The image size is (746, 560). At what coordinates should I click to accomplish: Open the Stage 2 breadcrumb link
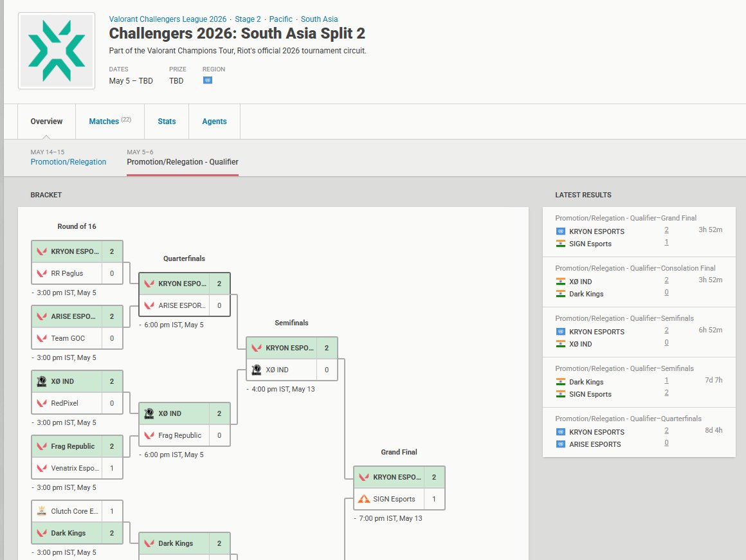pos(248,19)
